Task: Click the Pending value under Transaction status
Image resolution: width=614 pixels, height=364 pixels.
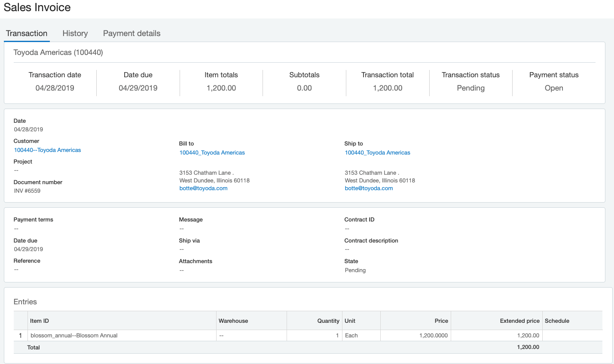Action: 470,88
